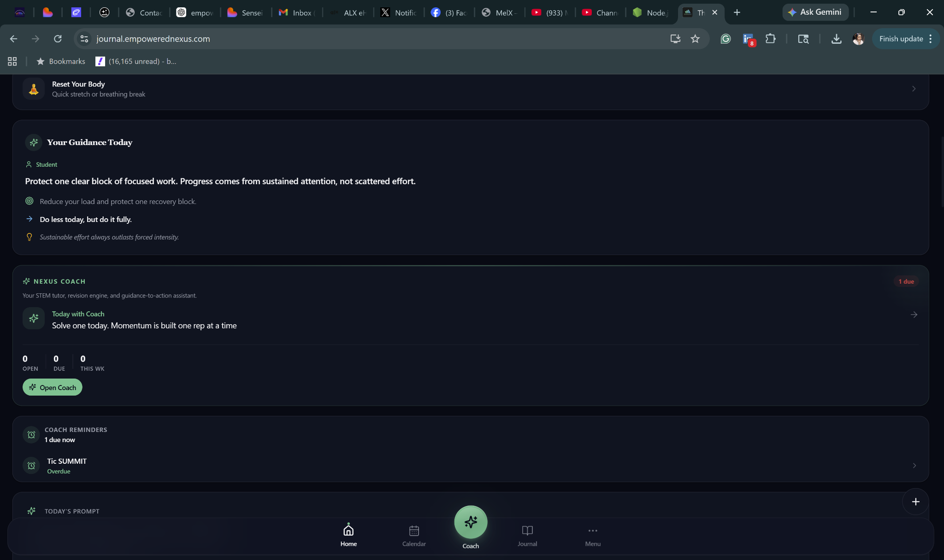Click the install app icon in address bar
Screen dimensions: 944x560
675,39
